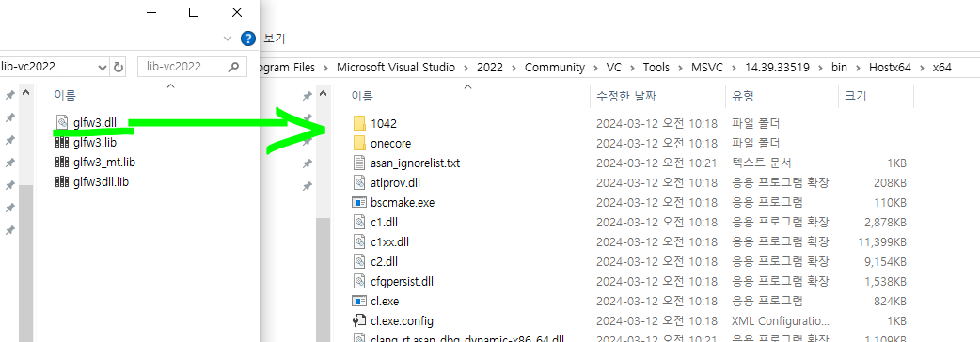980x342 pixels.
Task: Open address history dropdown for lib-vc2022
Action: click(x=103, y=67)
